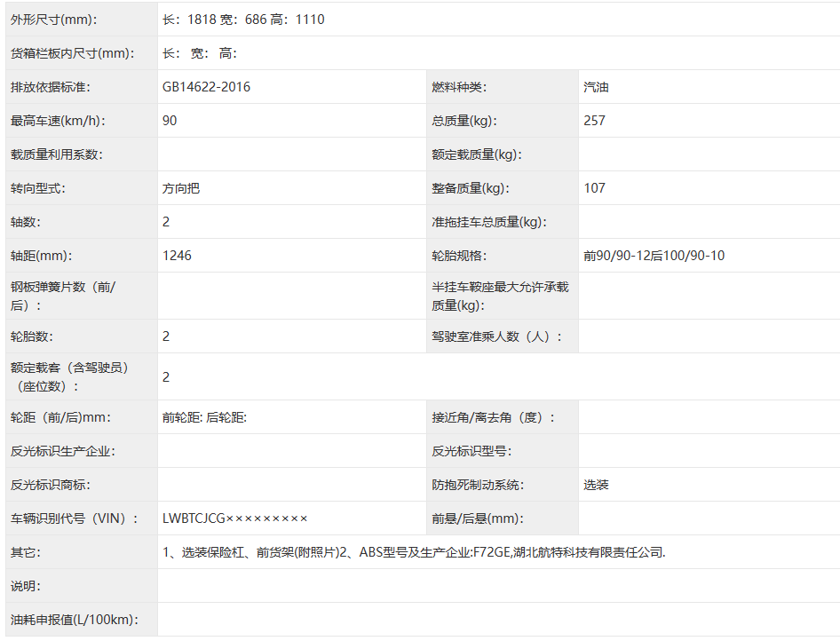Screen dimensions: 840x641
Task: Click the tire specification value 前90/90-12后100/90-10
Action: pyautogui.click(x=654, y=256)
